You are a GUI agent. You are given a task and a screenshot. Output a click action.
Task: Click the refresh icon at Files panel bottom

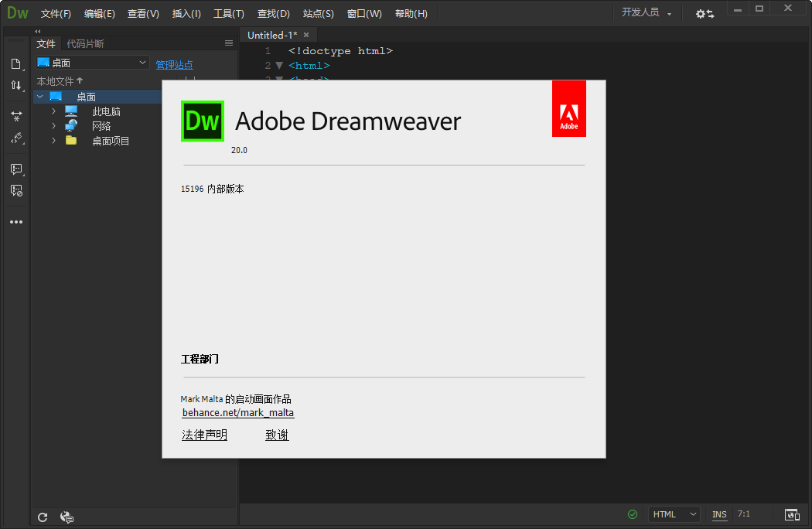pyautogui.click(x=43, y=517)
